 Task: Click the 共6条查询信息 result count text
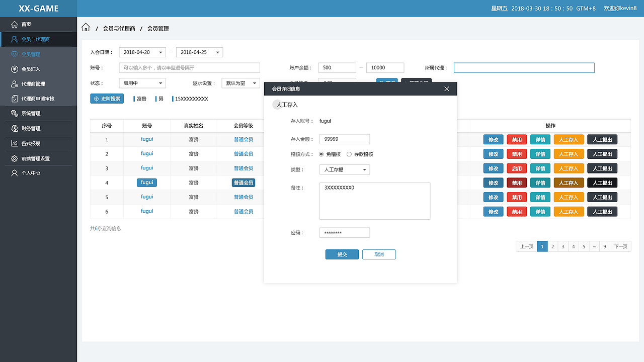tap(105, 229)
